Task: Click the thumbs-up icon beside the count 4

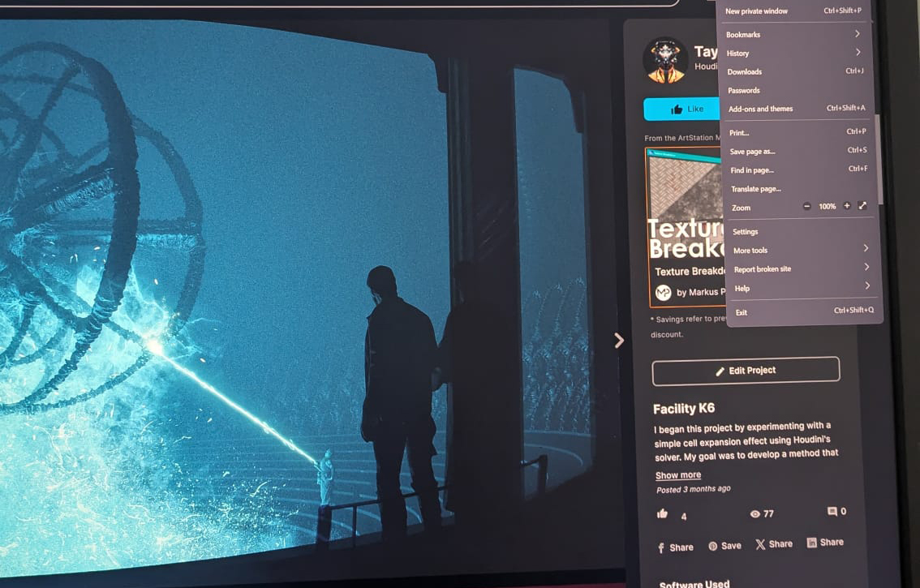Action: click(x=663, y=514)
